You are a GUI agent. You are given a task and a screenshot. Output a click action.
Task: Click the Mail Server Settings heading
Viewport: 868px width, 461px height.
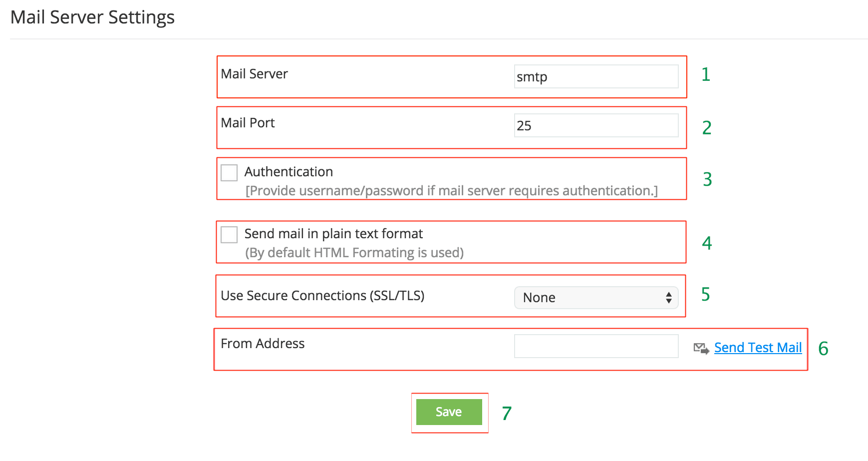click(92, 17)
